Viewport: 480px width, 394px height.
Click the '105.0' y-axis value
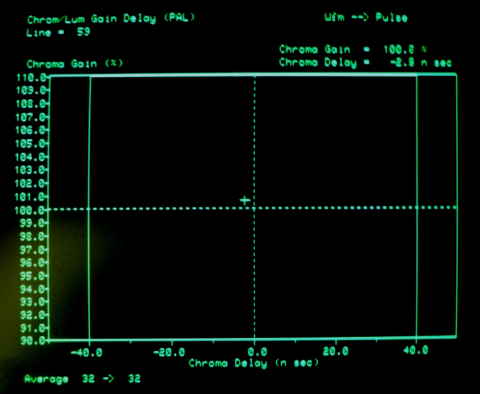pos(31,143)
